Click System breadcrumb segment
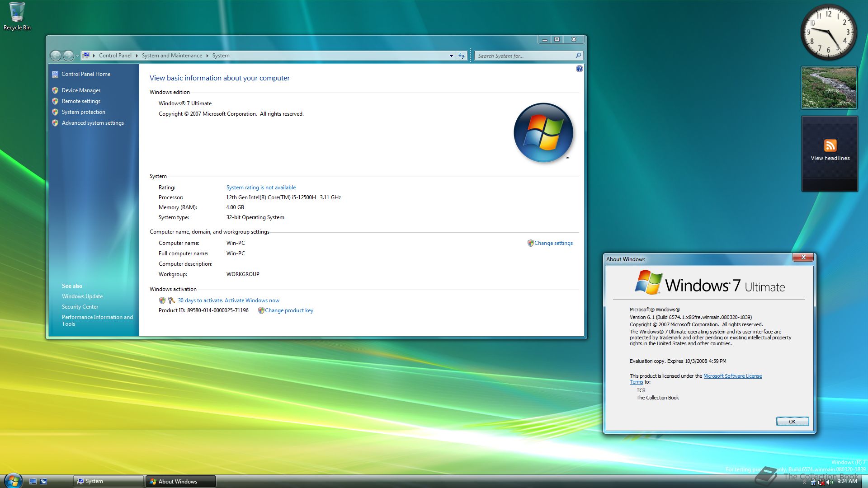Image resolution: width=868 pixels, height=488 pixels. pyautogui.click(x=221, y=56)
